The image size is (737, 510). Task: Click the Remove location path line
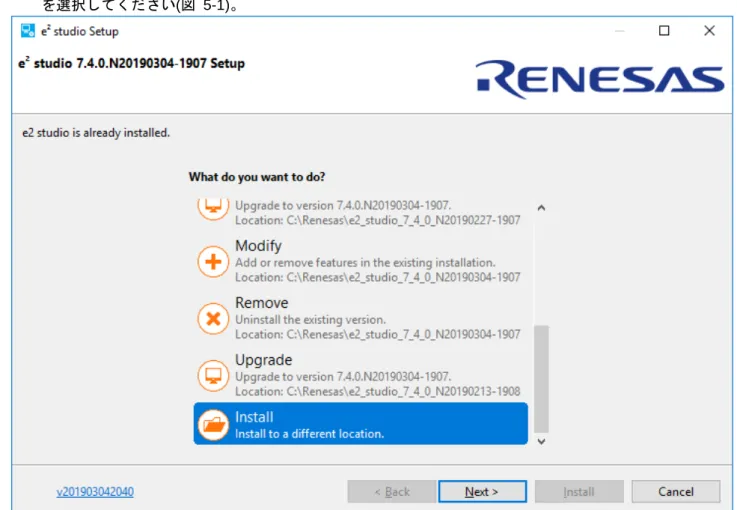(x=377, y=334)
